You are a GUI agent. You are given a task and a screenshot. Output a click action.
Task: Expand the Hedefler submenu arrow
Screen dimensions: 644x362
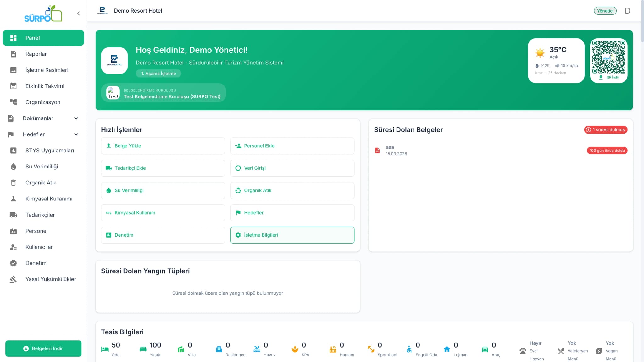click(76, 134)
